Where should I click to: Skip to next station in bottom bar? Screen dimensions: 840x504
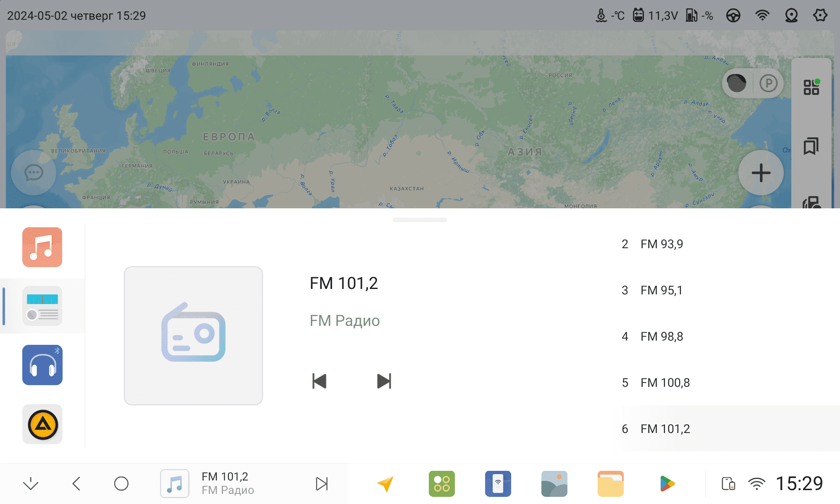click(322, 483)
